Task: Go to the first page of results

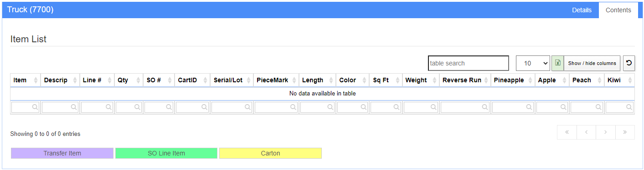Action: point(567,132)
